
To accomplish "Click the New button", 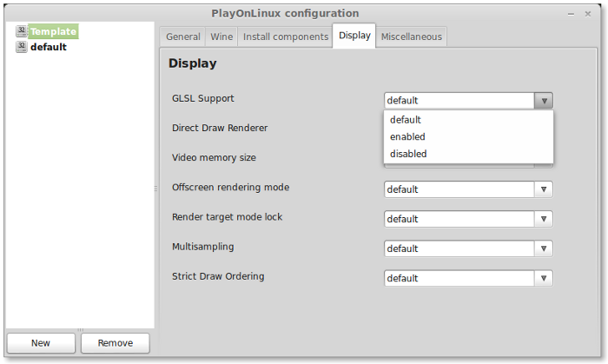I will pyautogui.click(x=41, y=343).
